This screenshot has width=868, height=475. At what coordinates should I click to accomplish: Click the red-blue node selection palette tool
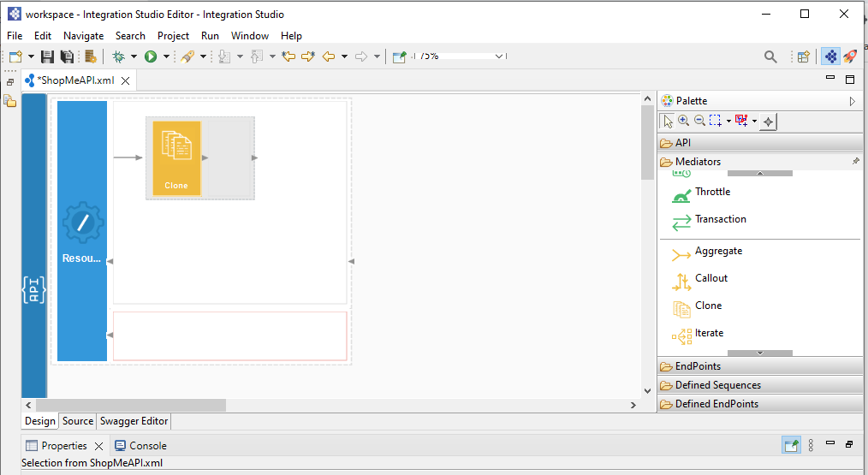pos(742,121)
